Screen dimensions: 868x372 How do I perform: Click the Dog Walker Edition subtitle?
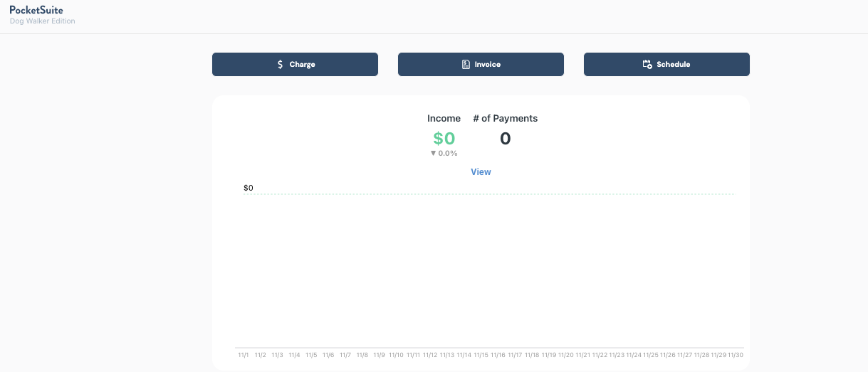click(43, 21)
